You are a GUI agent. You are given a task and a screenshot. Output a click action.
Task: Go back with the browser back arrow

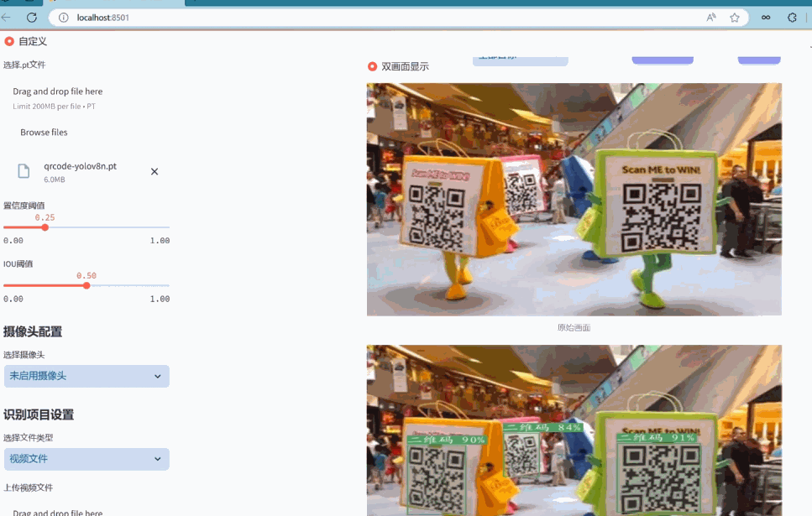click(6, 18)
